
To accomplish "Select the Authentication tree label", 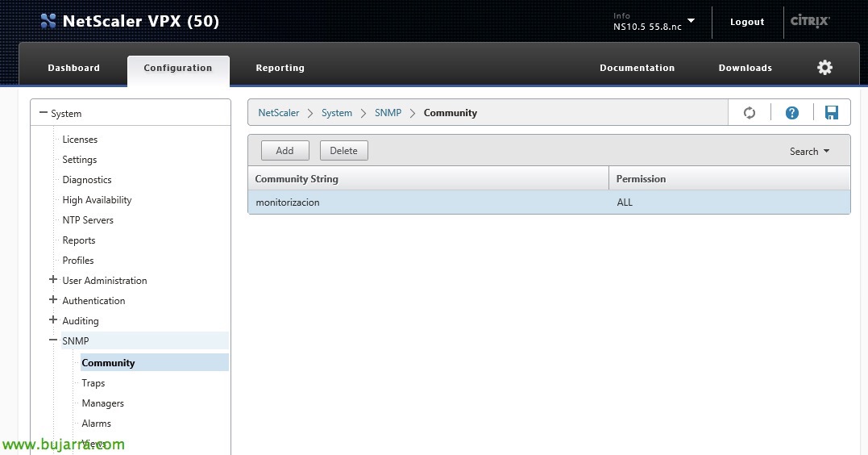I will coord(93,300).
